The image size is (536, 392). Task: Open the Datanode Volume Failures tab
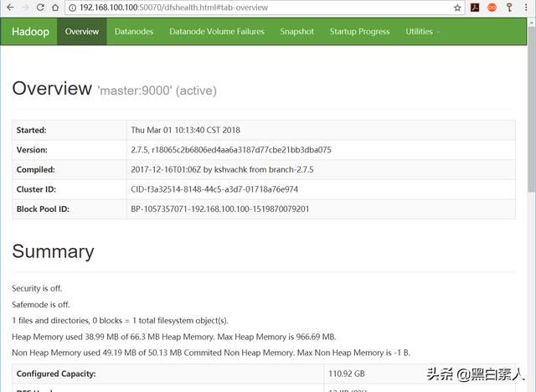point(216,32)
